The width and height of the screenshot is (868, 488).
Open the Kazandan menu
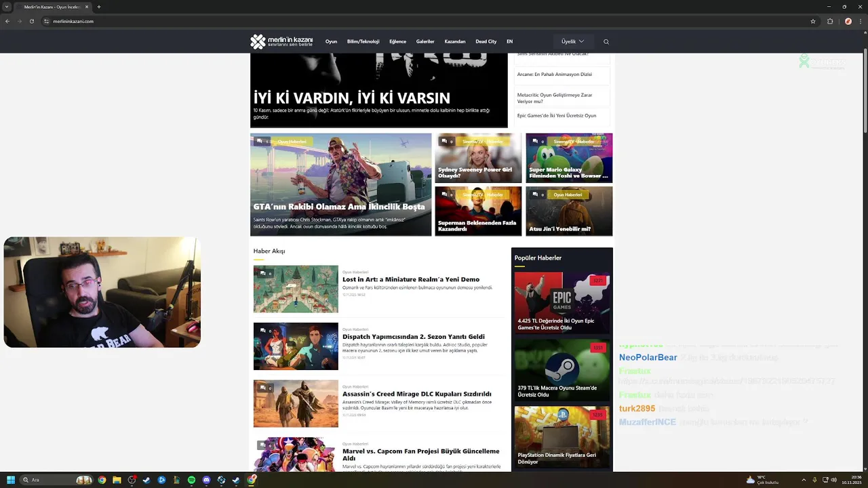[x=455, y=41]
